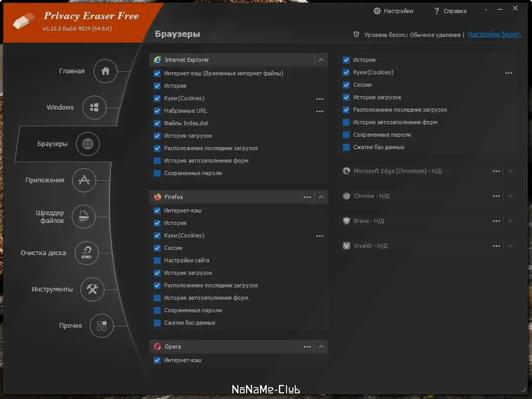
Task: Open the Настройки безоп. link
Action: click(x=494, y=34)
